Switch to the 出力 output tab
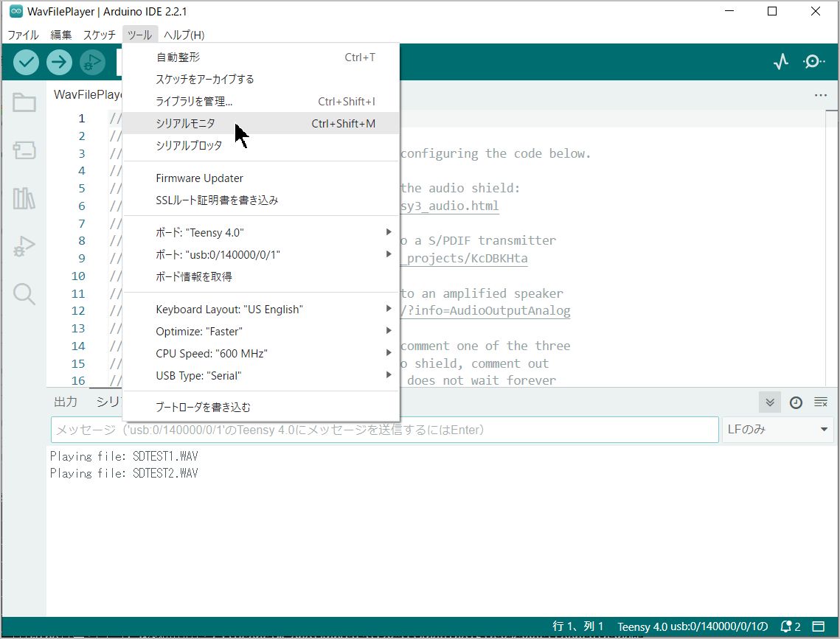The image size is (840, 639). click(x=66, y=402)
